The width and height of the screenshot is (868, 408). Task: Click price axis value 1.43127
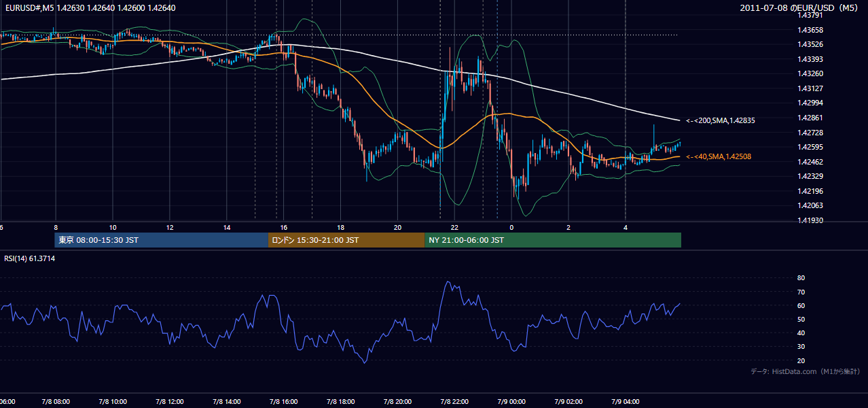click(810, 88)
